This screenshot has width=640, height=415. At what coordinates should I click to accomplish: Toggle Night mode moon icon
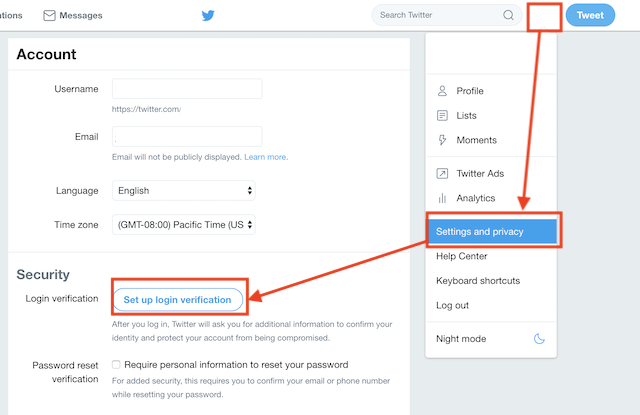[540, 339]
